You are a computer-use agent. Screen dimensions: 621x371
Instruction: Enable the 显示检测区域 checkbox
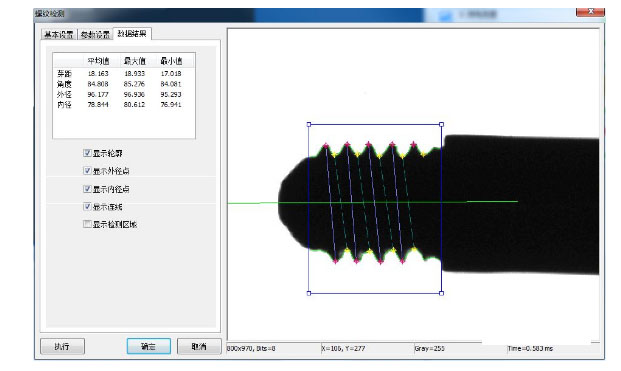[x=87, y=224]
